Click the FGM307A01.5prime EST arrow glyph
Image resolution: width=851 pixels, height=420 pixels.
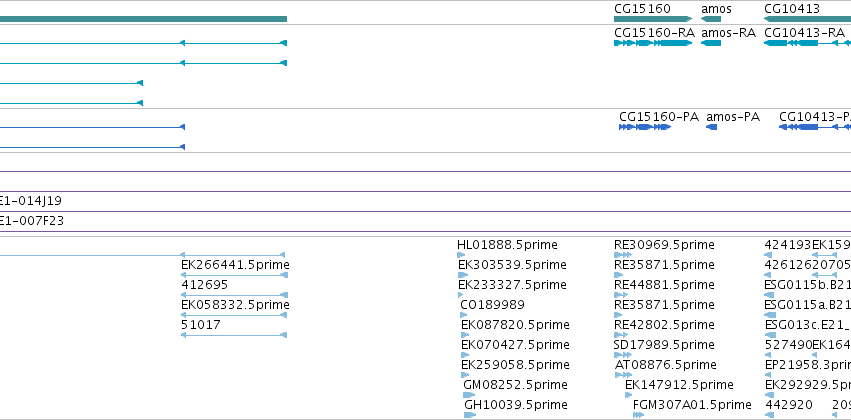click(x=639, y=415)
